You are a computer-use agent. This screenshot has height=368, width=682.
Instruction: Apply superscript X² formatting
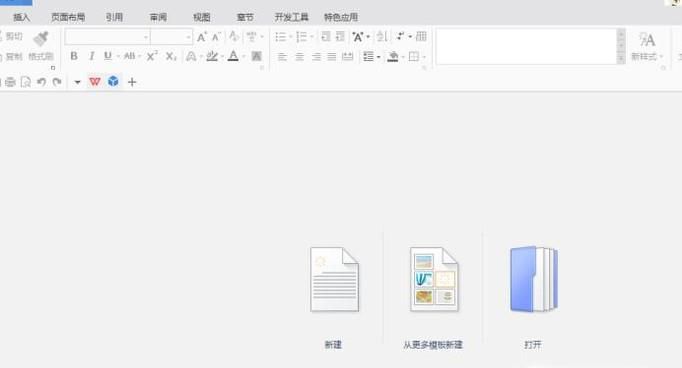click(151, 56)
